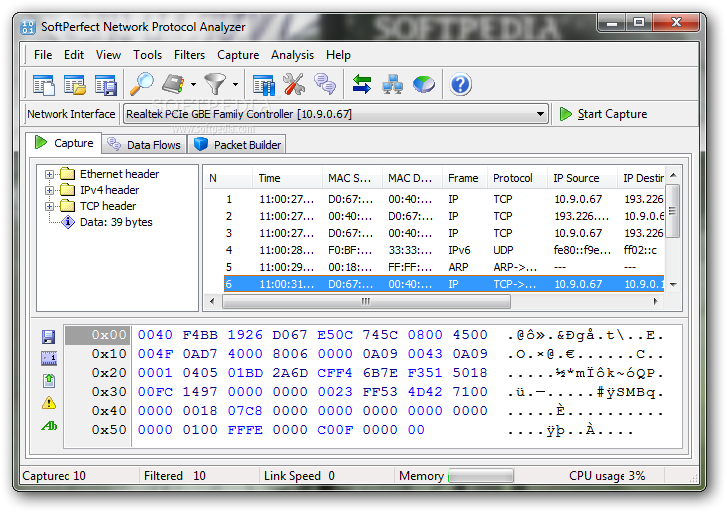Open the Analysis menu
This screenshot has height=512, width=727.
(x=292, y=55)
